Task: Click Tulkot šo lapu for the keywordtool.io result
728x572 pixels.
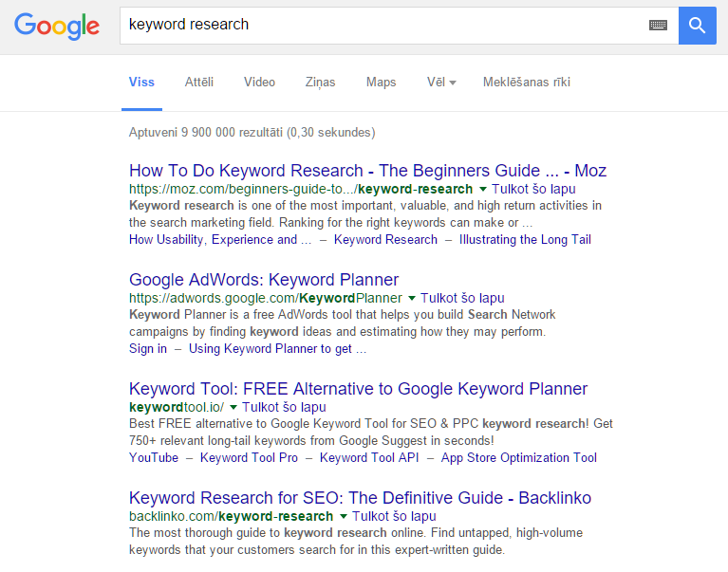Action: tap(284, 407)
